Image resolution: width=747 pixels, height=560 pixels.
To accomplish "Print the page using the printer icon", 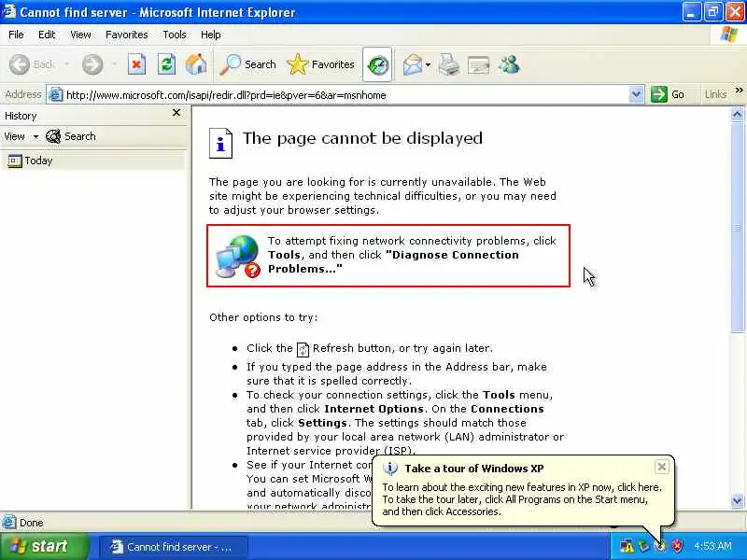I will (448, 64).
